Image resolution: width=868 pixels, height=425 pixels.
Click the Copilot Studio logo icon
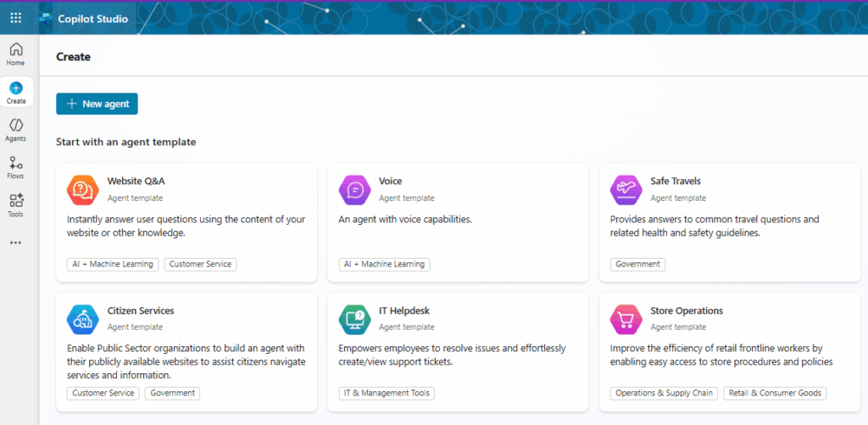click(46, 19)
